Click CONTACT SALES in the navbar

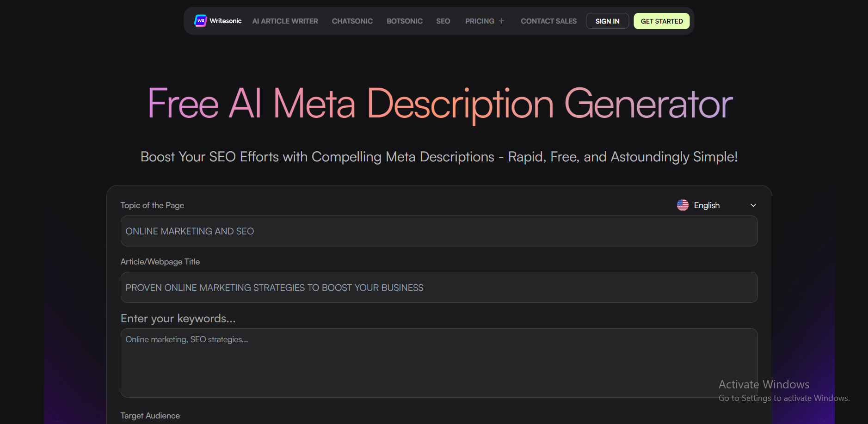coord(548,21)
